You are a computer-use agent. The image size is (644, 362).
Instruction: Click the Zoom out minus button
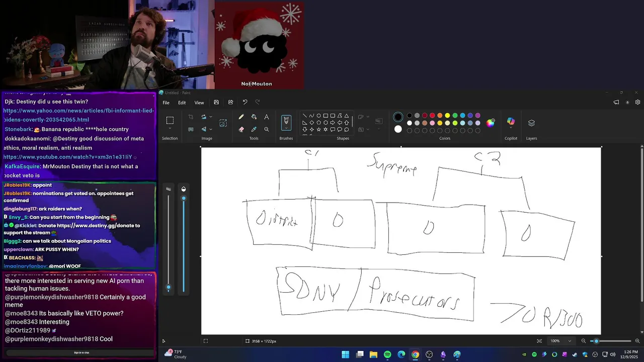pyautogui.click(x=584, y=341)
